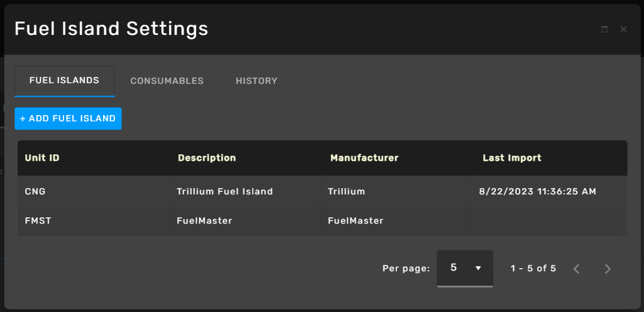Click the 8/22/2023 last import timestamp

point(538,191)
